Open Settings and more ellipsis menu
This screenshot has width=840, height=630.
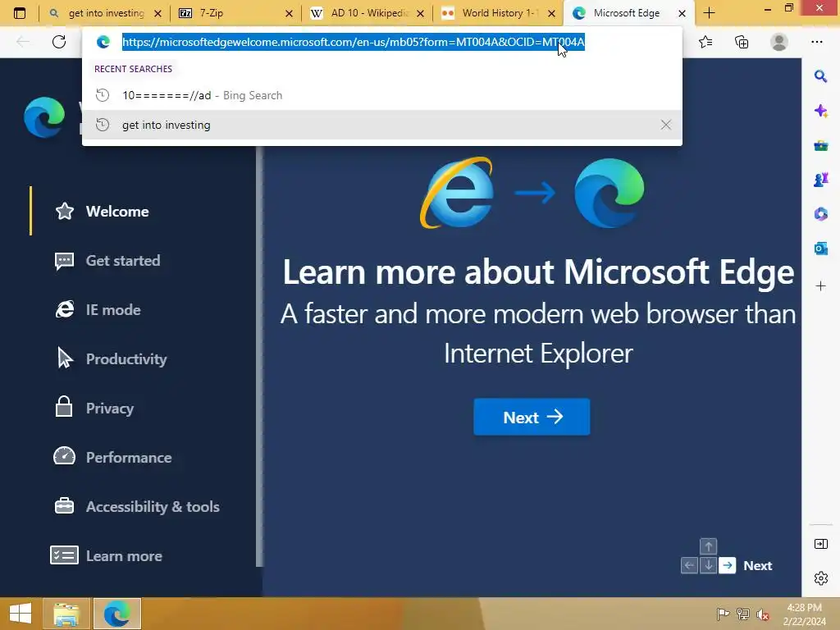(816, 42)
